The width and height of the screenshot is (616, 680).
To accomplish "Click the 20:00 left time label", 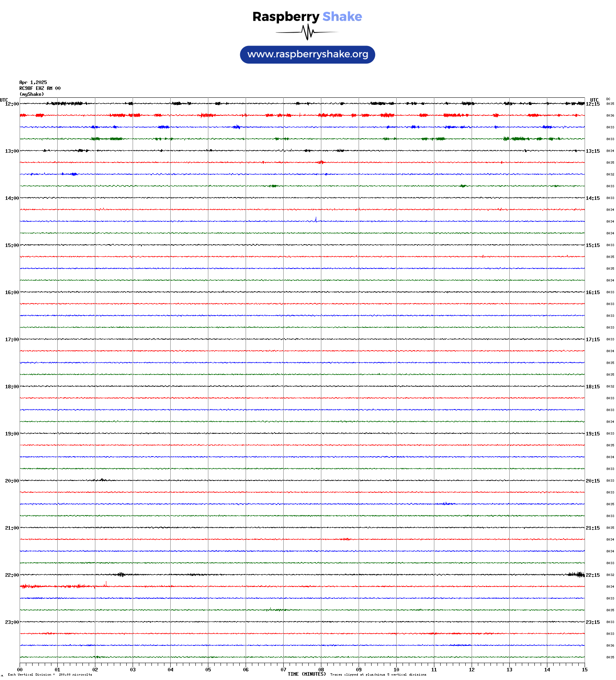I will coord(12,481).
